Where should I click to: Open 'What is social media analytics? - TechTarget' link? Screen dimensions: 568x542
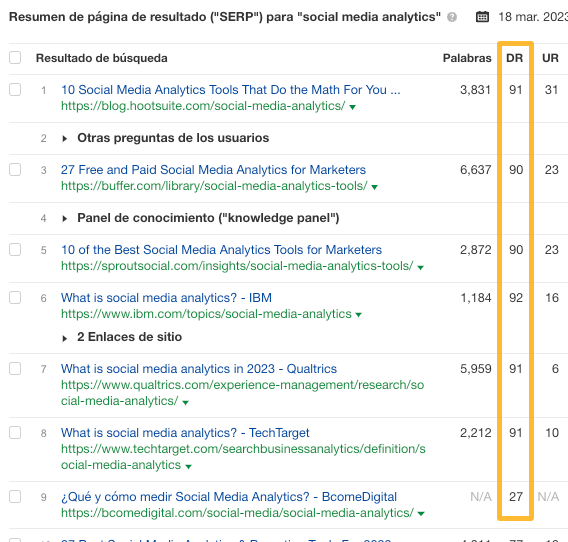(x=185, y=433)
